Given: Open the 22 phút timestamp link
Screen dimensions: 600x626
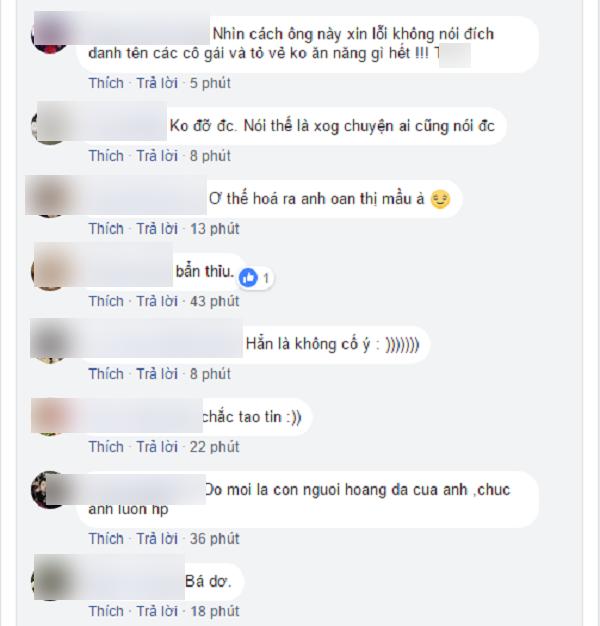Looking at the screenshot, I should pos(214,447).
